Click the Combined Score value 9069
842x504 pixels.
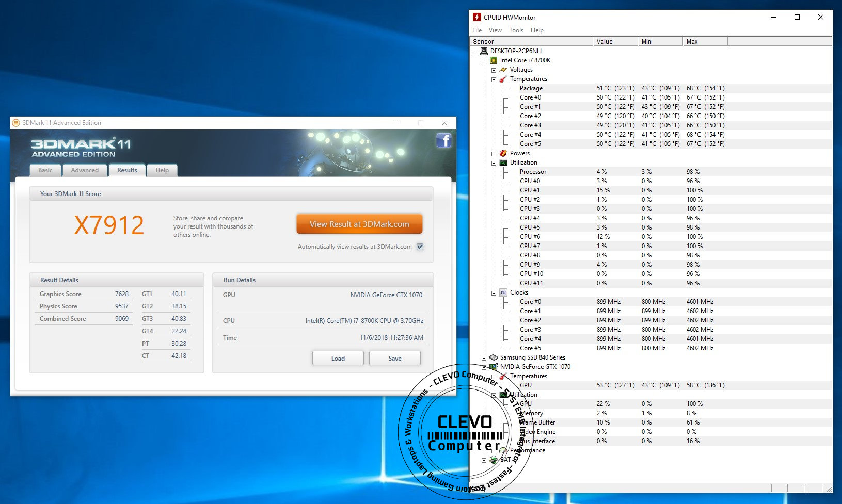point(122,319)
